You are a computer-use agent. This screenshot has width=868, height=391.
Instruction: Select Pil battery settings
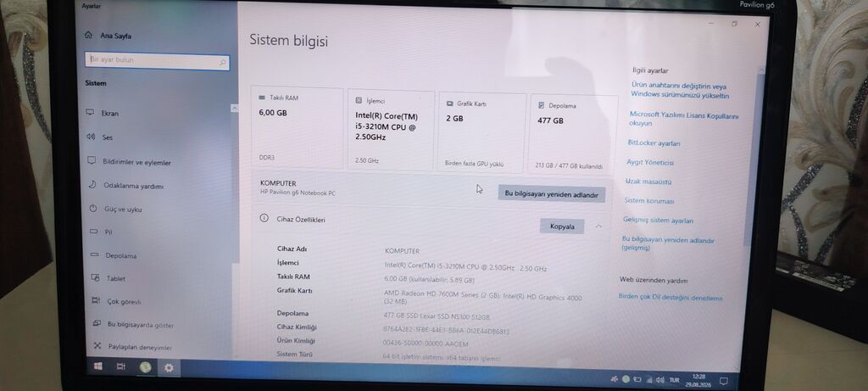(108, 232)
